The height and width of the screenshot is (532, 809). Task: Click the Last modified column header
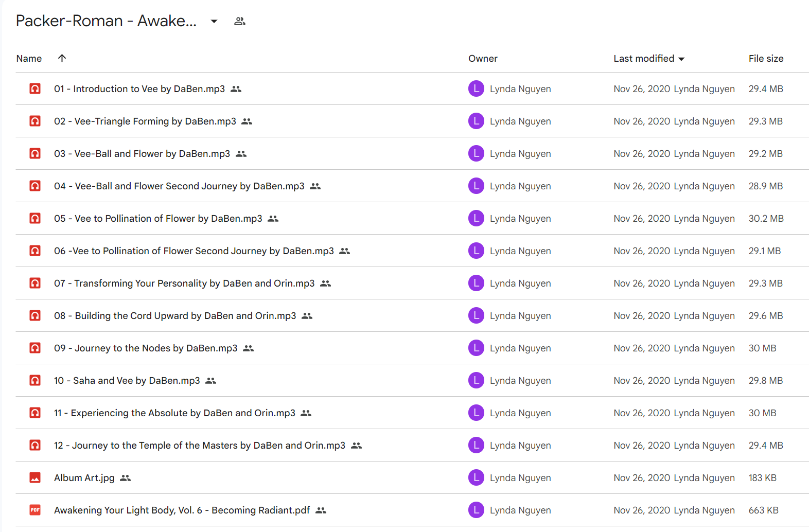[644, 59]
